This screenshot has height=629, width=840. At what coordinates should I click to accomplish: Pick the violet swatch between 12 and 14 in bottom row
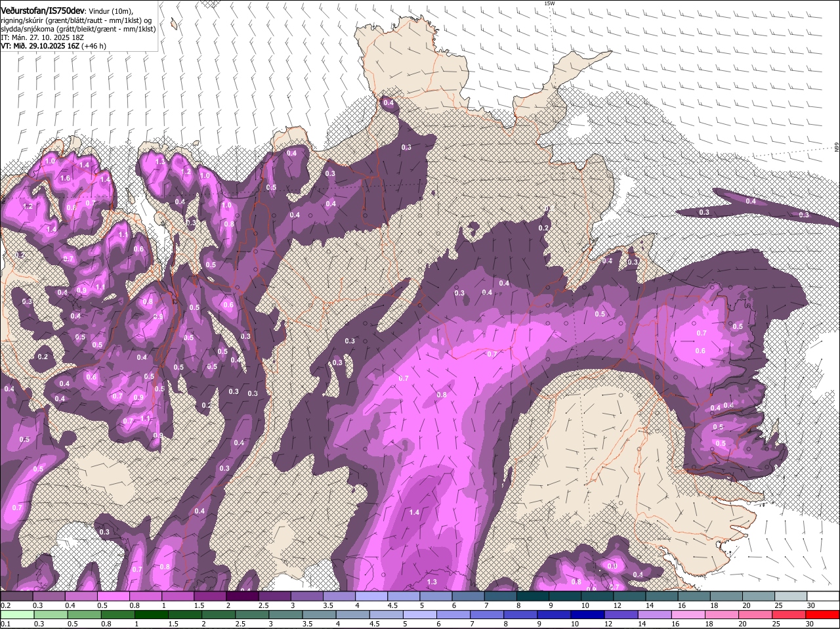pyautogui.click(x=621, y=615)
